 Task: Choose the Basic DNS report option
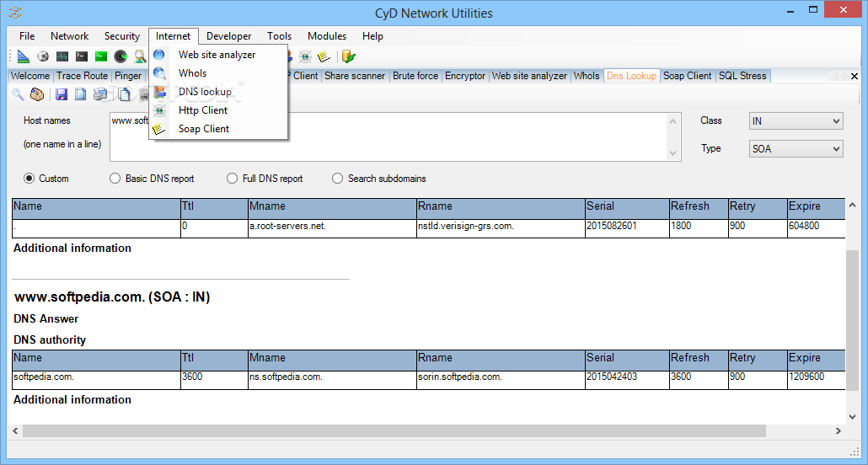(115, 179)
